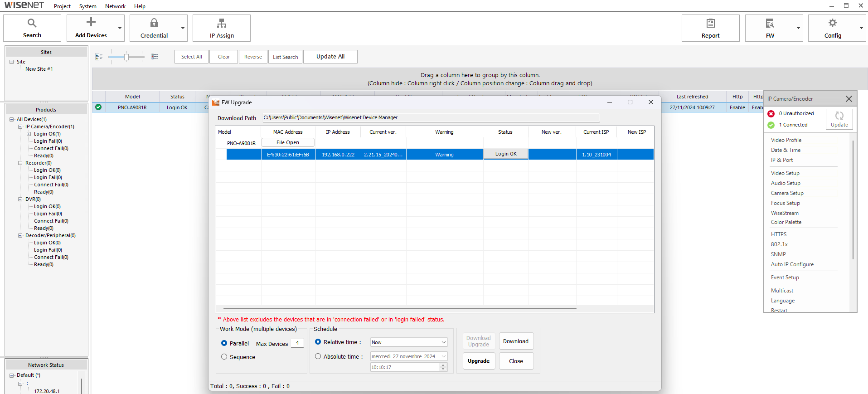Open Date & Time settings entry
Image resolution: width=868 pixels, height=394 pixels.
click(786, 150)
